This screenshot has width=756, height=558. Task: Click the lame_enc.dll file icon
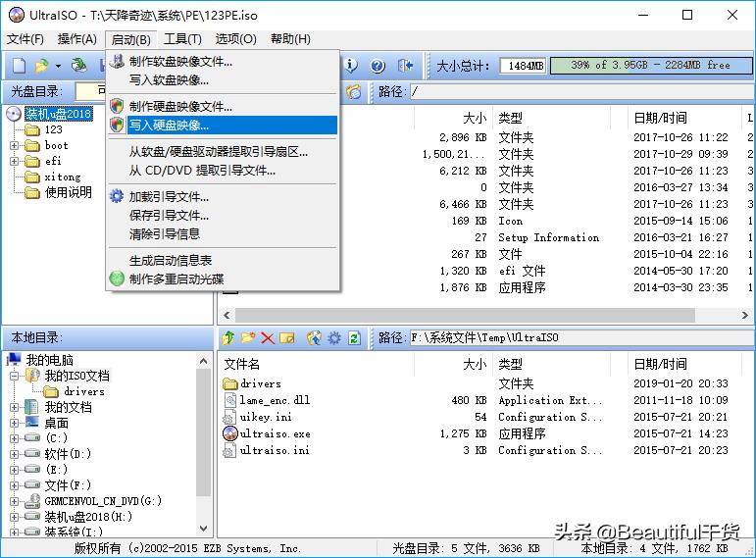(x=230, y=400)
